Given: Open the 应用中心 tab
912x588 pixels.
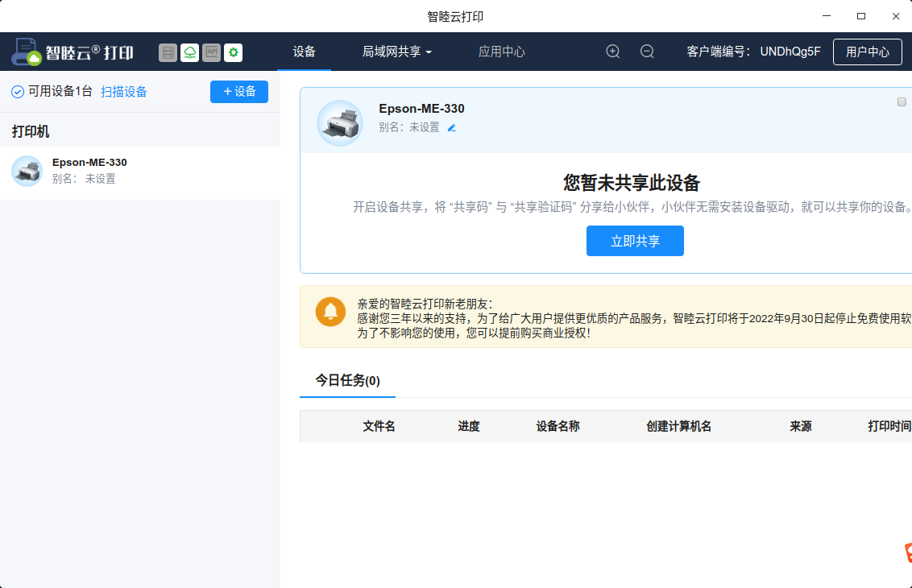Looking at the screenshot, I should tap(501, 52).
